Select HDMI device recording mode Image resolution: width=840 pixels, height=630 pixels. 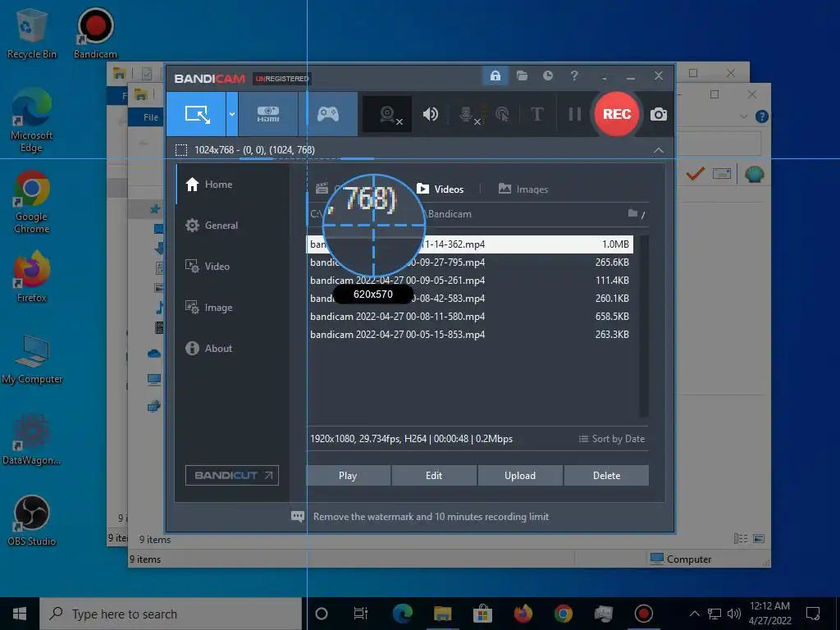(x=268, y=113)
